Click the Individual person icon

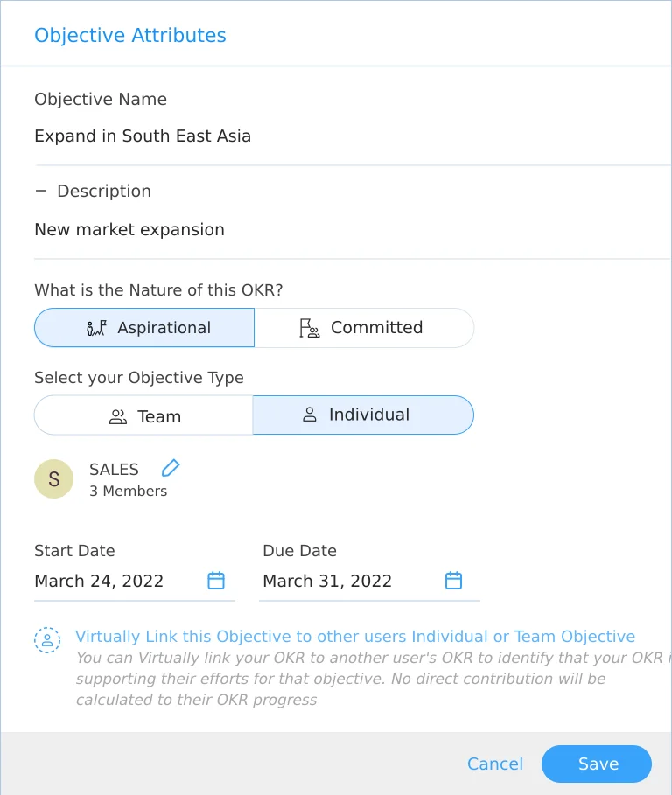tap(310, 415)
